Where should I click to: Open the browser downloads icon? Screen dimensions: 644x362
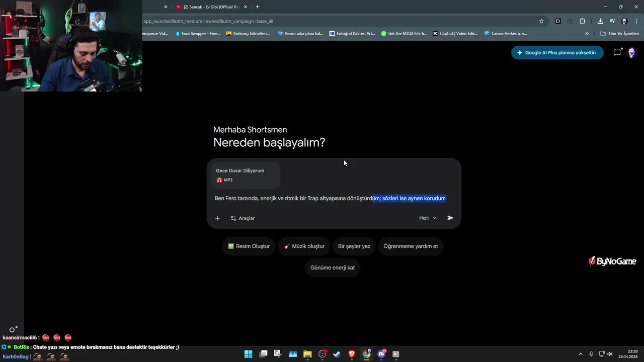(x=600, y=21)
